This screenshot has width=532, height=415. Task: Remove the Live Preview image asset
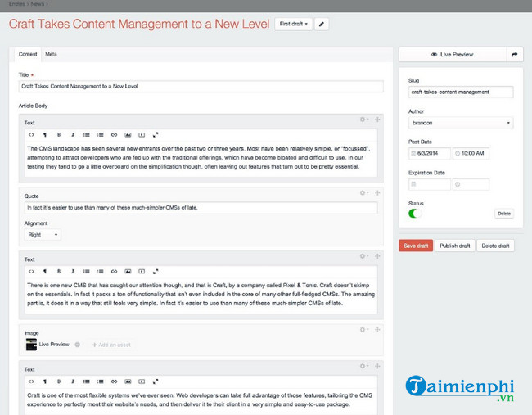pos(78,345)
